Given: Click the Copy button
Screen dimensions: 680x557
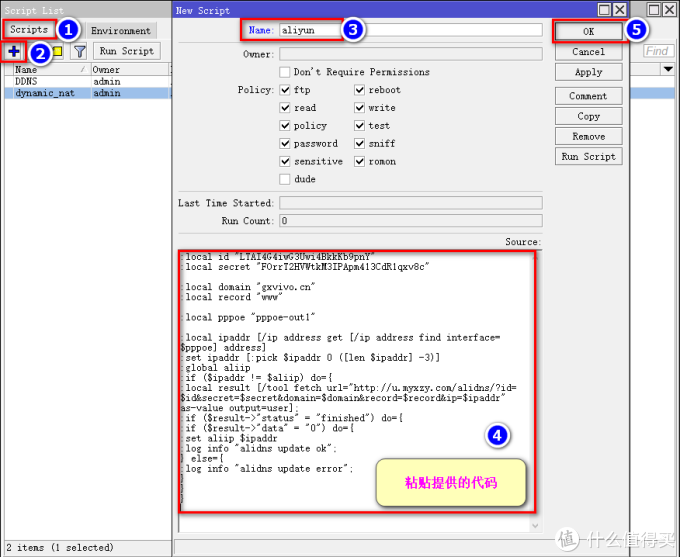Looking at the screenshot, I should [588, 116].
